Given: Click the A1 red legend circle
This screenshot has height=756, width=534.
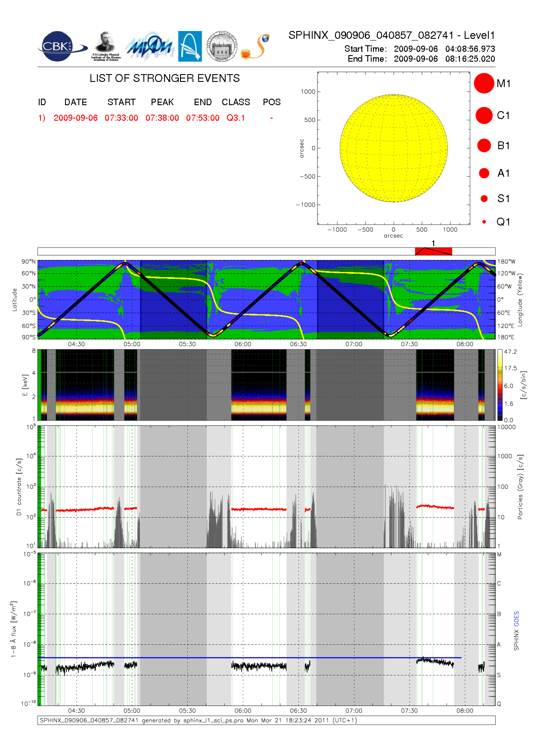Looking at the screenshot, I should coord(484,173).
